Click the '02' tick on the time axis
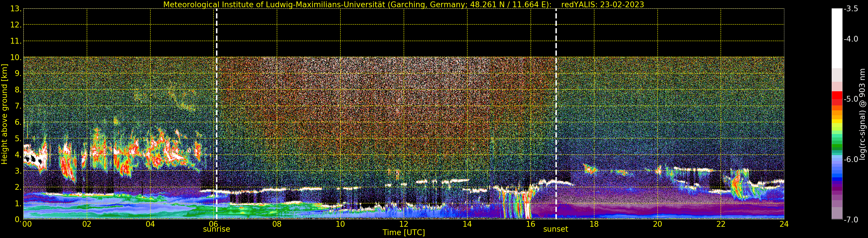The width and height of the screenshot is (868, 238). (x=87, y=224)
